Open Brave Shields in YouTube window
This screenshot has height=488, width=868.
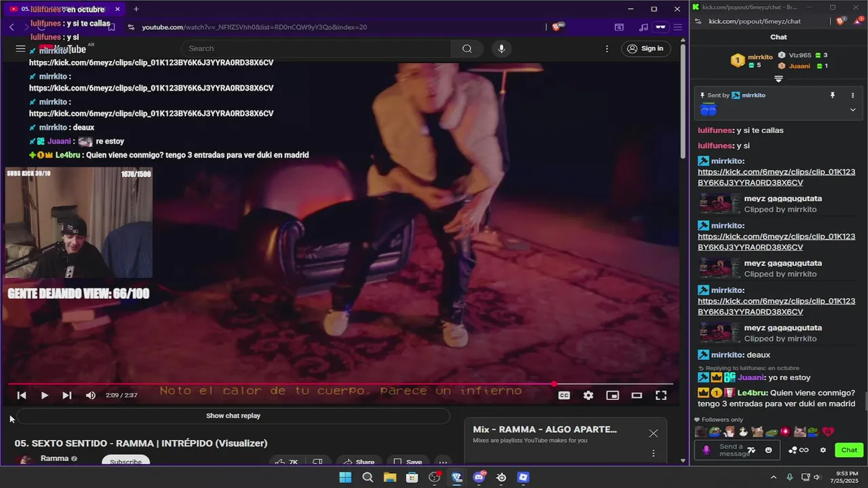point(556,27)
